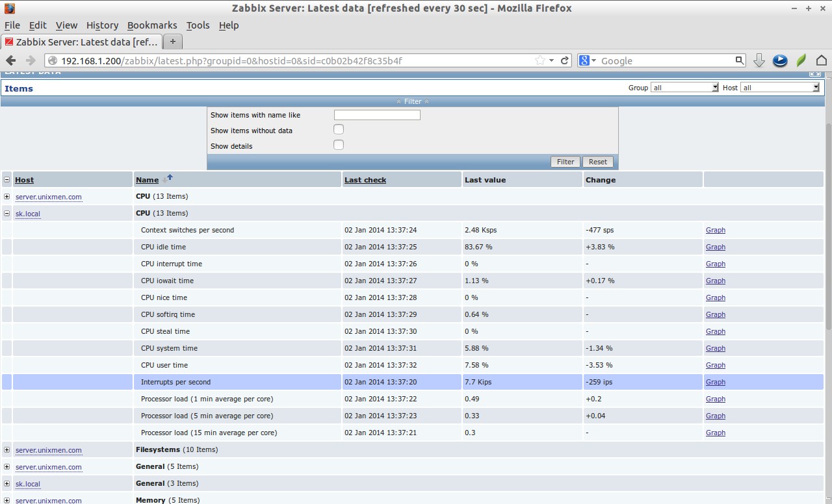Screen dimensions: 832x504
Task: Open the File menu
Action: coord(12,25)
